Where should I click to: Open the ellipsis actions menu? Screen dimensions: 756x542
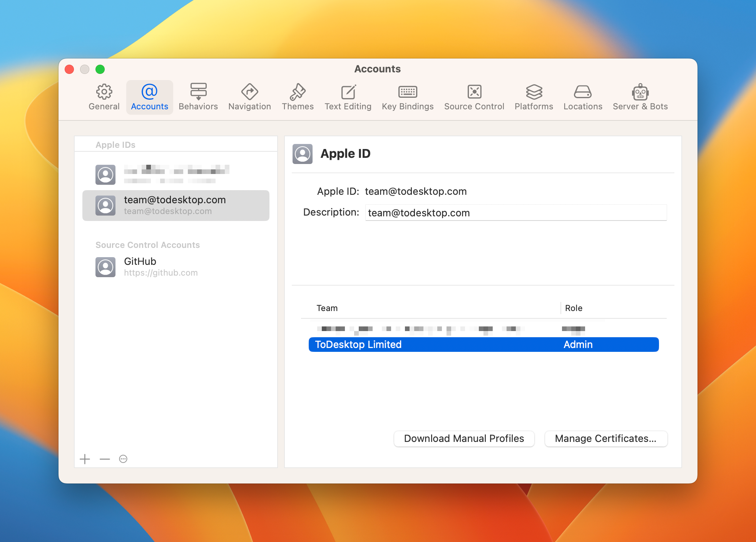click(x=123, y=459)
